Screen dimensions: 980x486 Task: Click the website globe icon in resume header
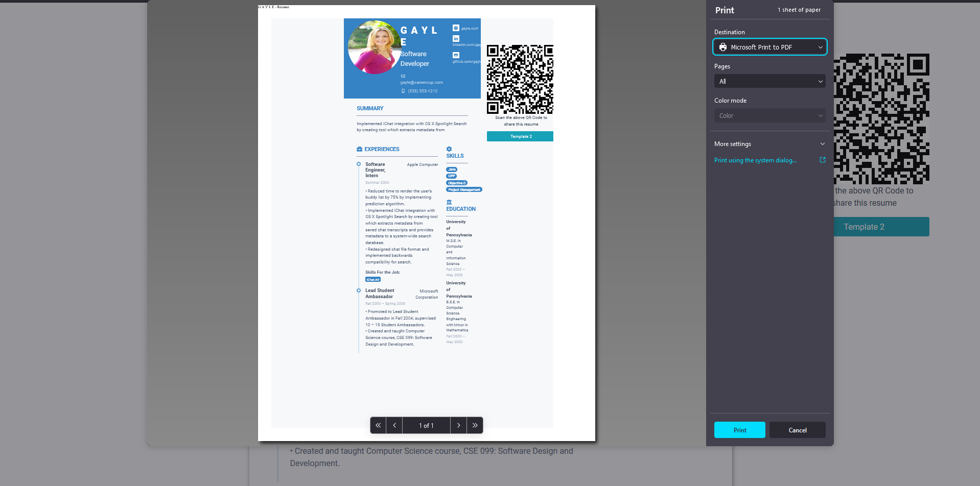point(456,28)
